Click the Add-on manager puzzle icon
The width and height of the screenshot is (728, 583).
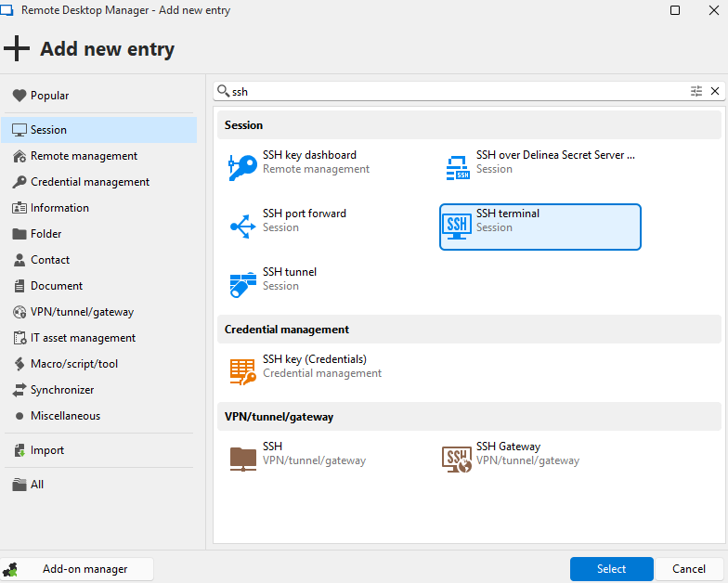tap(10, 569)
